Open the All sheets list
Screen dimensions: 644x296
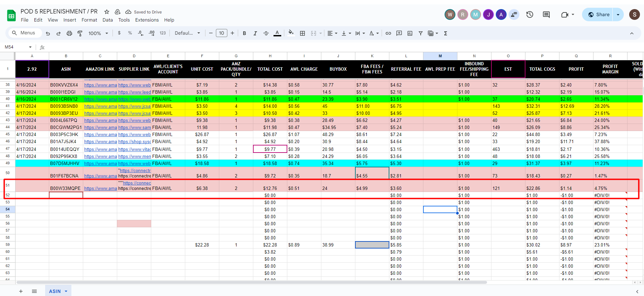pyautogui.click(x=34, y=291)
